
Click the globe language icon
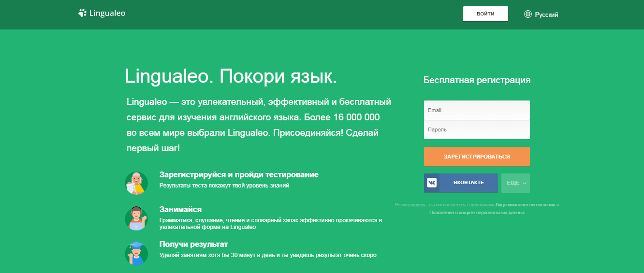tap(528, 14)
